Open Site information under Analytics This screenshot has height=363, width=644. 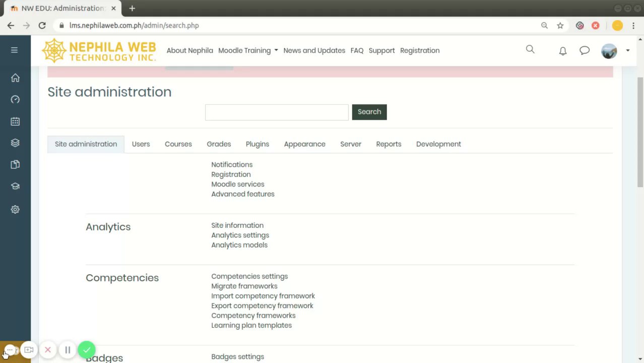pos(237,225)
